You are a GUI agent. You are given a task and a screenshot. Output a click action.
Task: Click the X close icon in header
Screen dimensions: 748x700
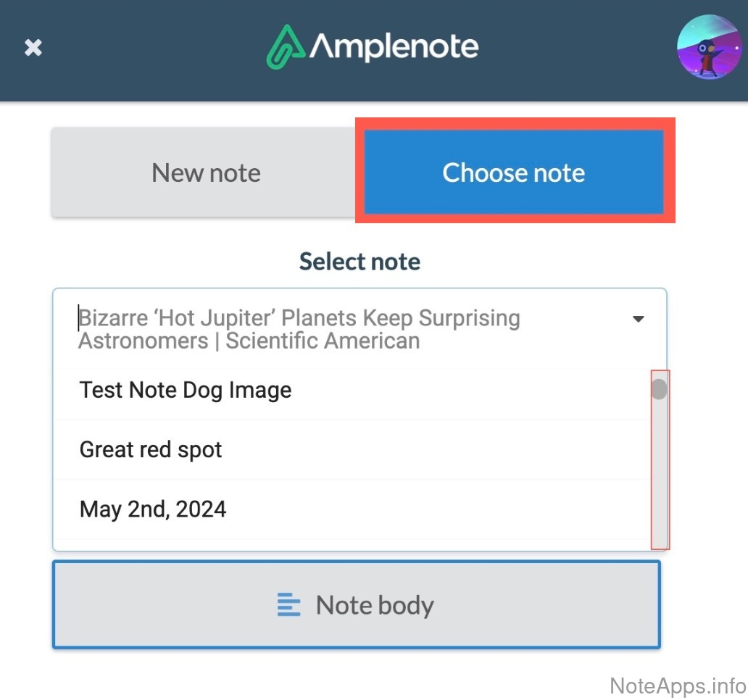33,48
